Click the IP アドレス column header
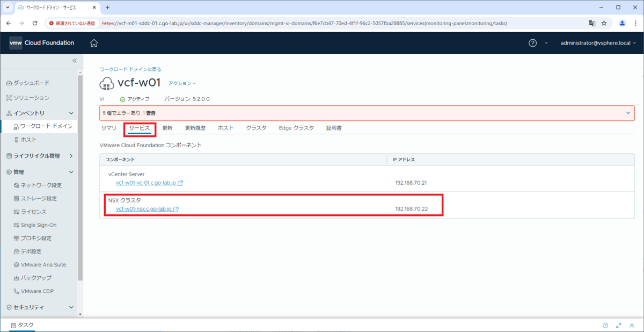This screenshot has width=644, height=332. pyautogui.click(x=404, y=160)
